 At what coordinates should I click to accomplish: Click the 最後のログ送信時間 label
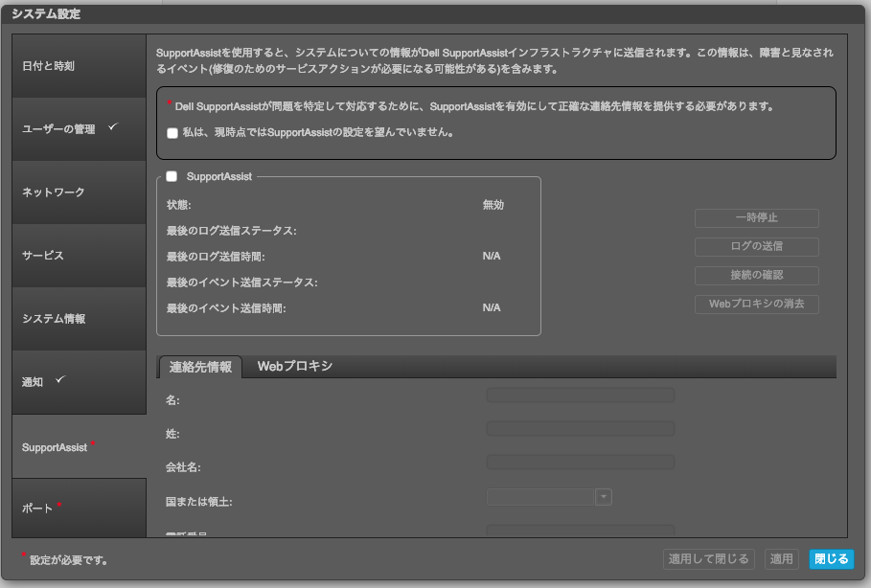tap(217, 257)
